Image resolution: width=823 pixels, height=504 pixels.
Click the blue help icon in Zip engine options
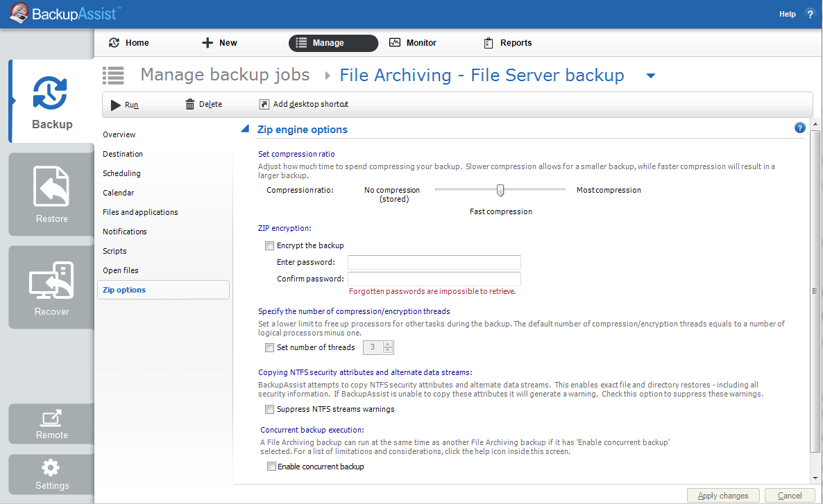(799, 128)
